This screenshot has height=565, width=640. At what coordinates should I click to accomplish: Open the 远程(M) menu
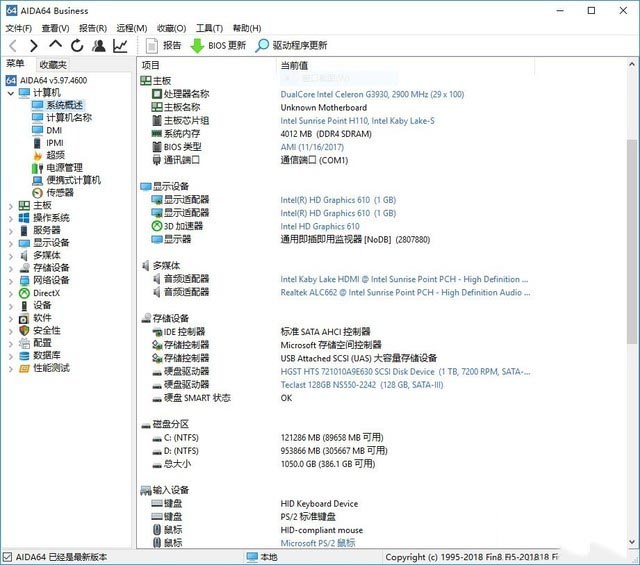[x=131, y=28]
